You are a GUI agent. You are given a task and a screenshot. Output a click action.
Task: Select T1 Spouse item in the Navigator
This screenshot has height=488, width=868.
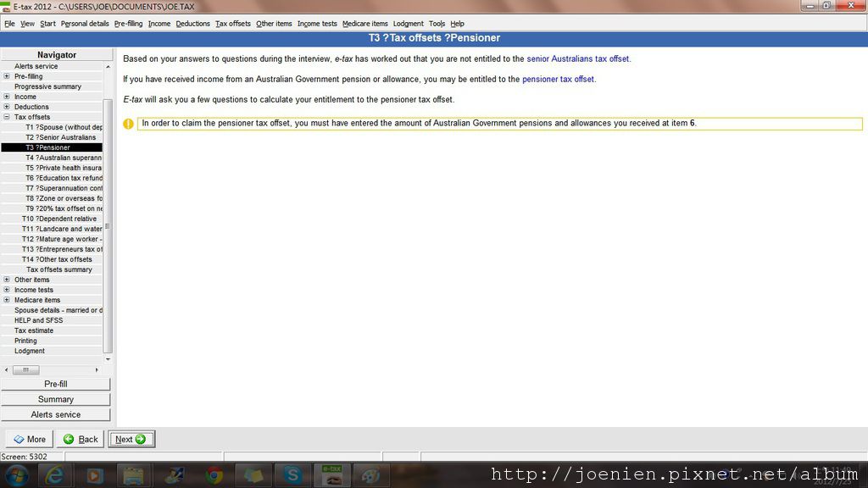[x=64, y=127]
